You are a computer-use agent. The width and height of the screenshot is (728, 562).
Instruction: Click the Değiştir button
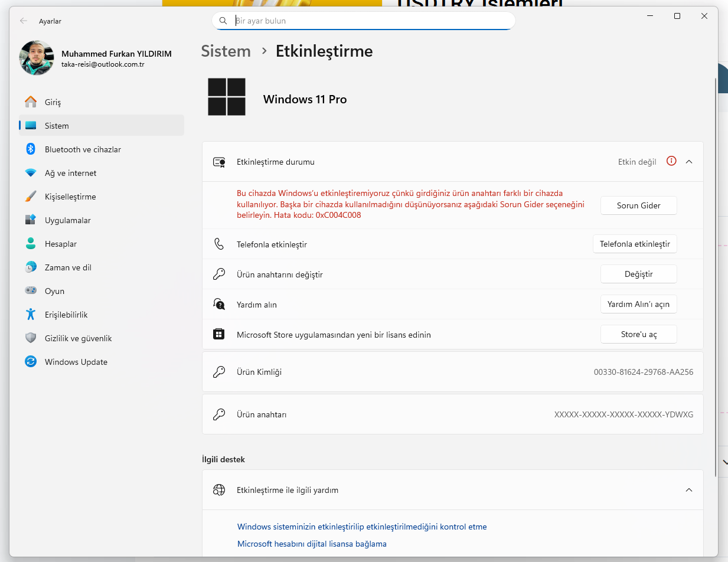pos(638,274)
